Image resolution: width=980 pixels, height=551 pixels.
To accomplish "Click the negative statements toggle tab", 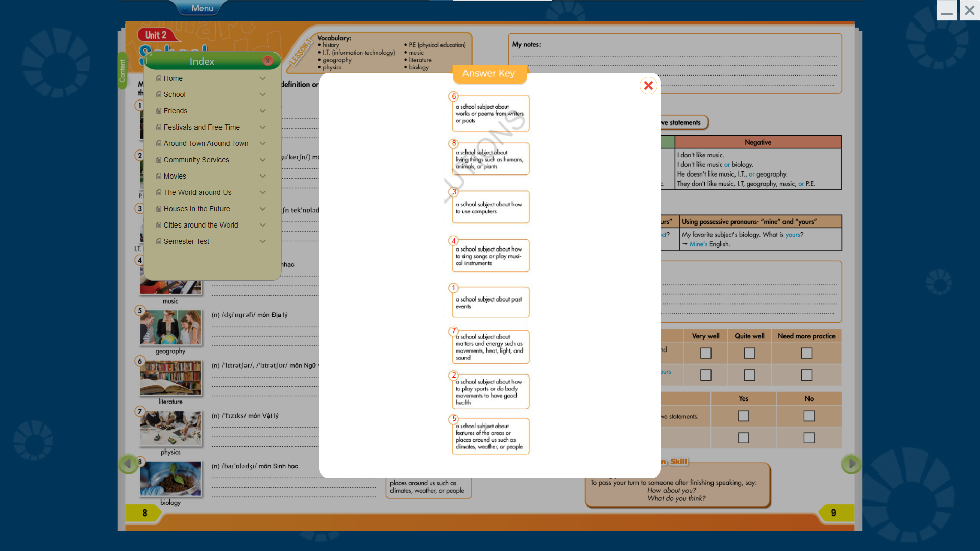I will (x=679, y=122).
